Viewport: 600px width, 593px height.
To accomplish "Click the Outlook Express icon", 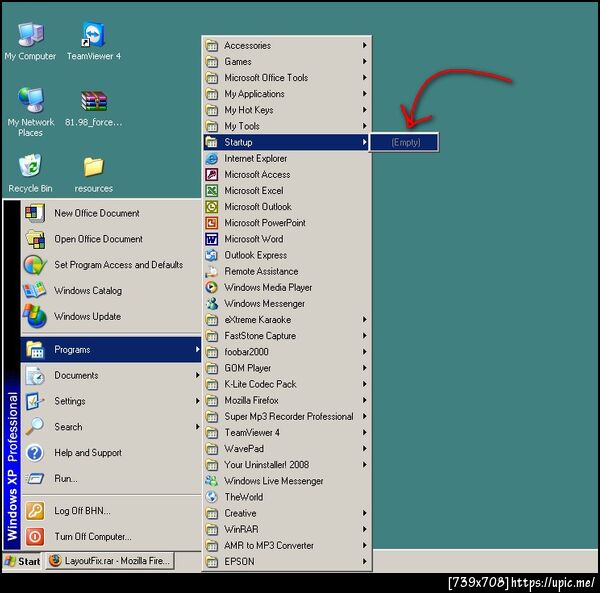I will [212, 255].
